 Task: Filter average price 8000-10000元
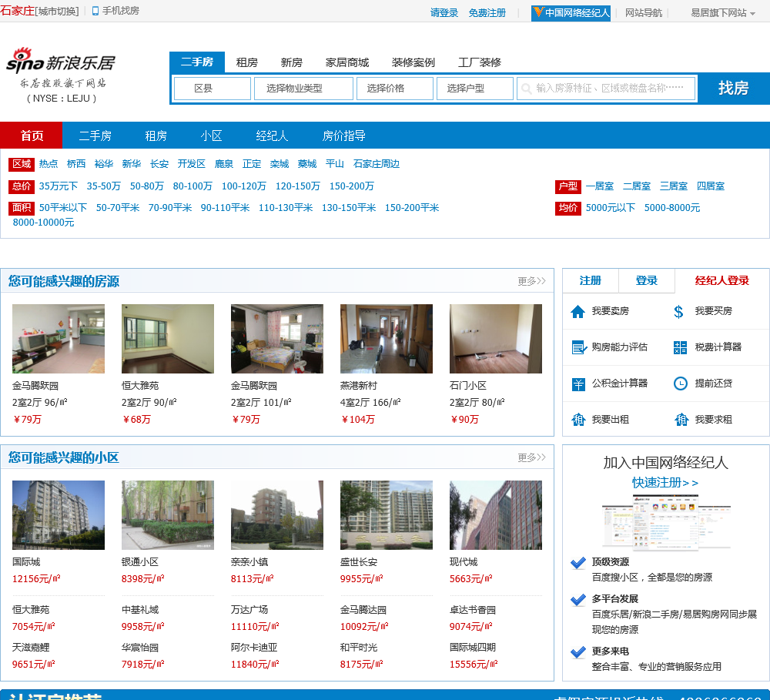click(43, 223)
